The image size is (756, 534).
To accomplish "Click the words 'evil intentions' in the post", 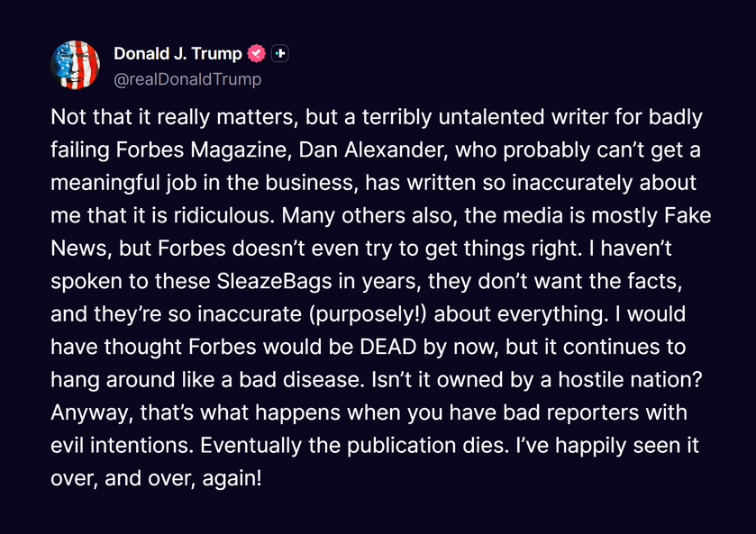I will 122,446.
